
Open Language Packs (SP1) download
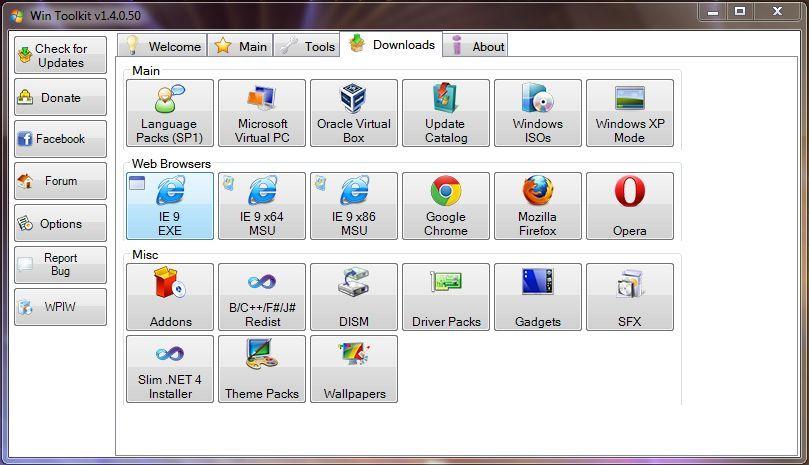170,113
